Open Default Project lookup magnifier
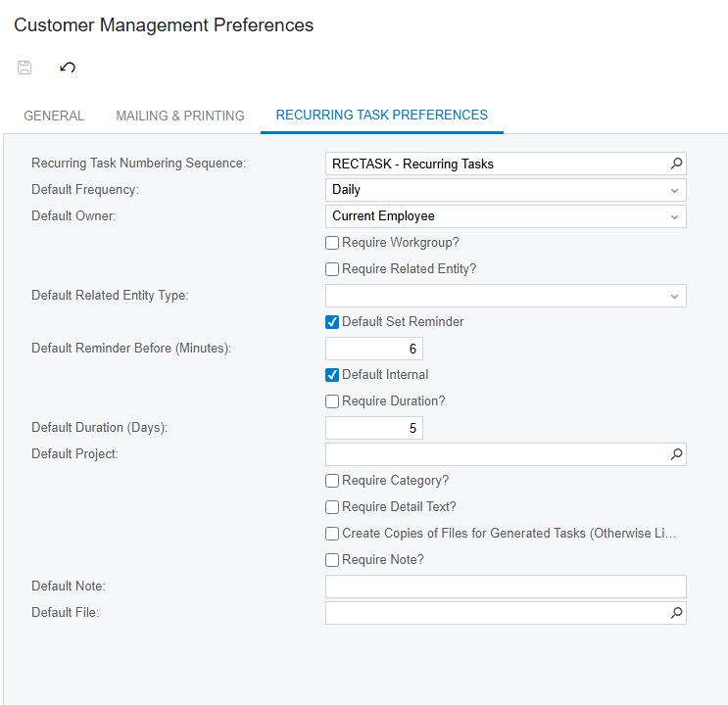The image size is (728, 705). click(676, 454)
